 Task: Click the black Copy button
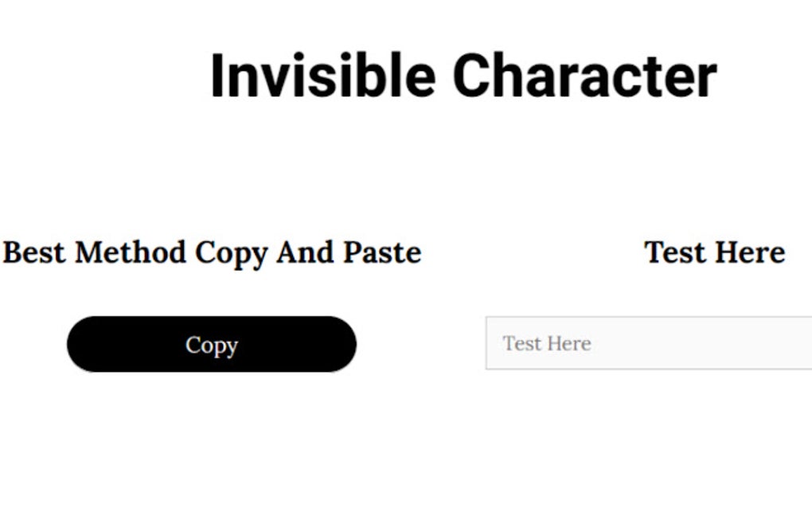point(211,344)
